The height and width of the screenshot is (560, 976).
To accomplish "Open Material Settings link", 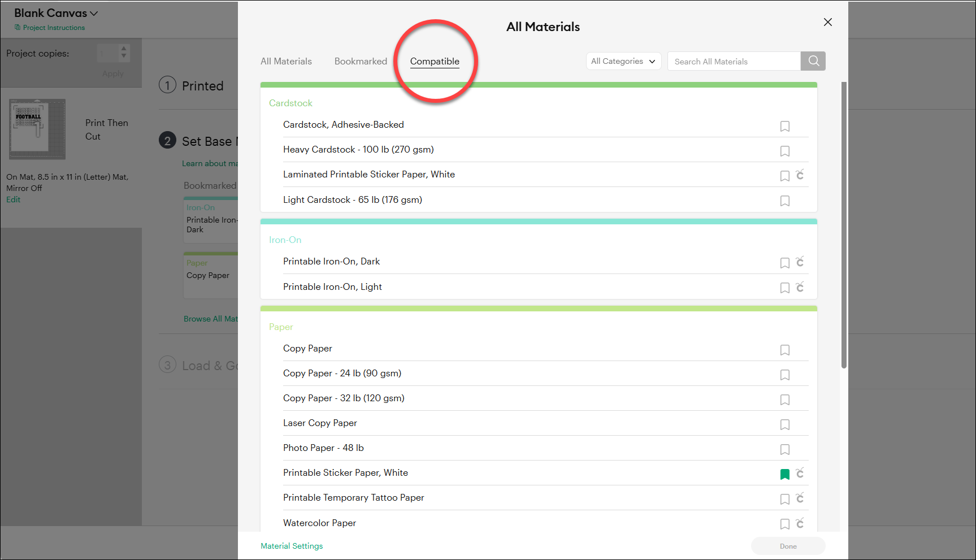I will pos(292,546).
